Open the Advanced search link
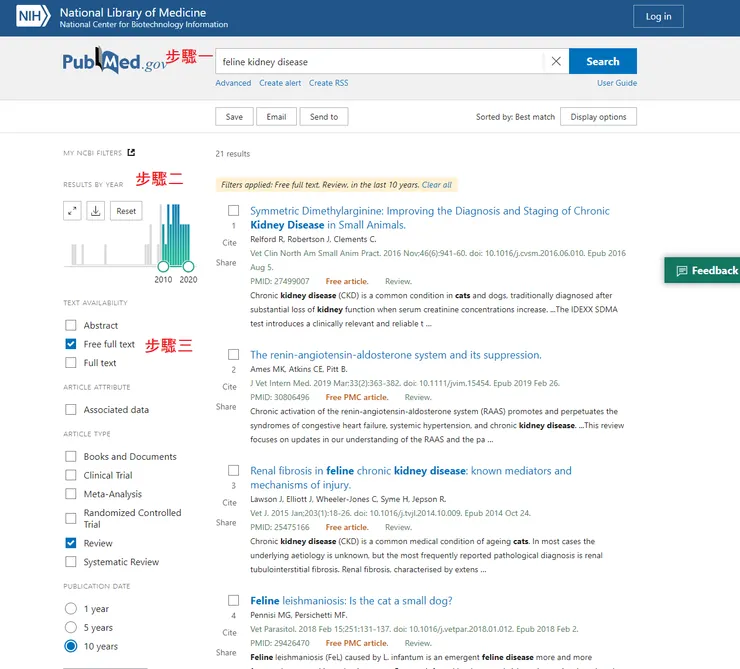The height and width of the screenshot is (669, 740). (233, 83)
